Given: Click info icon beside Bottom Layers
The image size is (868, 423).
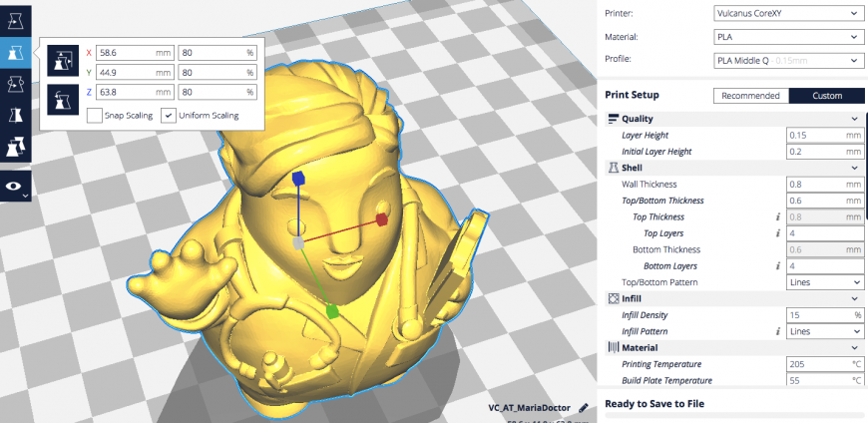Looking at the screenshot, I should click(778, 266).
